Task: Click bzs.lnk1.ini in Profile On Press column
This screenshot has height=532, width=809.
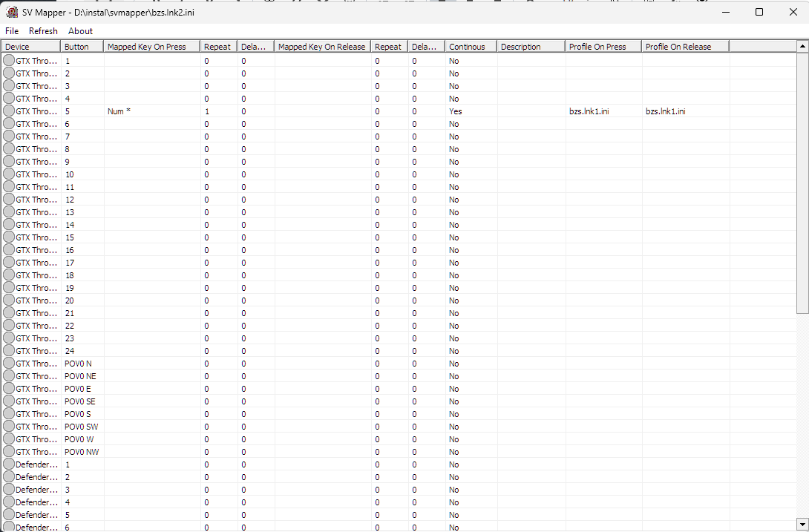Action: tap(589, 111)
